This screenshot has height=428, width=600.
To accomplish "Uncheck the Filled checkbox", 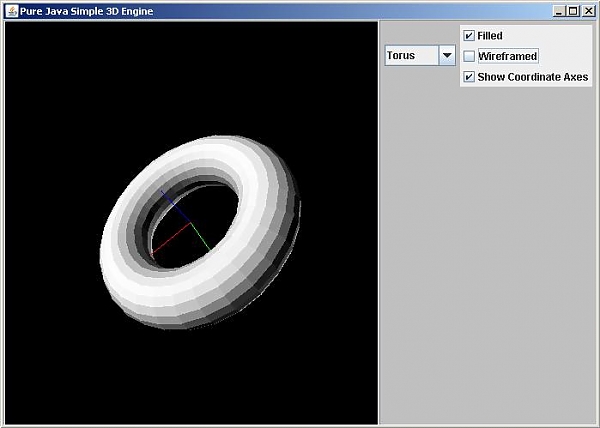I will pos(469,36).
